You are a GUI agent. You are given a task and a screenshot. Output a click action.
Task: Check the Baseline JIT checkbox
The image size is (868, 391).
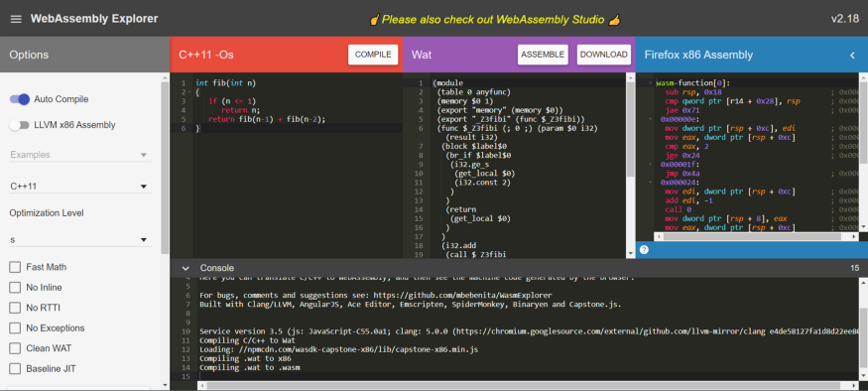pos(15,369)
